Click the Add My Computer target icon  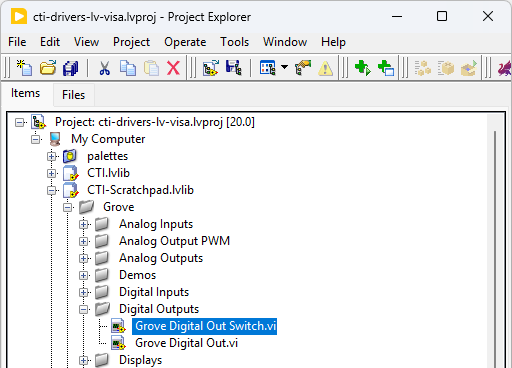pyautogui.click(x=211, y=68)
